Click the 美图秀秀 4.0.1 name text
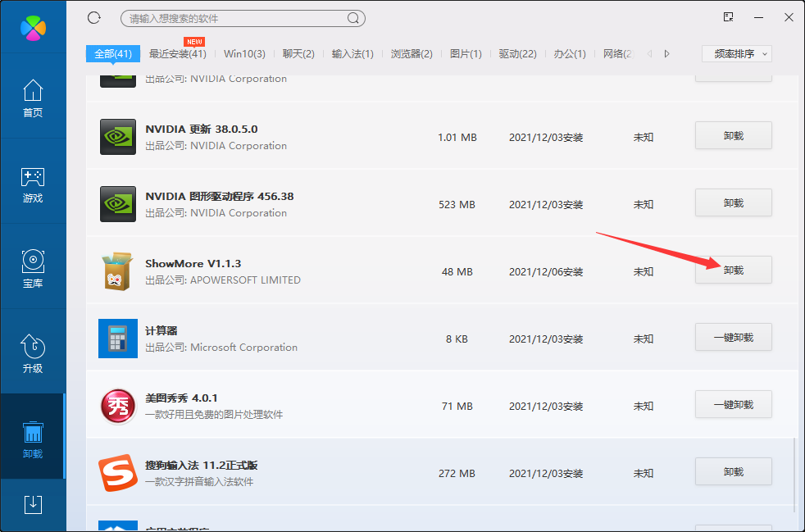Viewport: 805px width, 532px height. (x=181, y=398)
